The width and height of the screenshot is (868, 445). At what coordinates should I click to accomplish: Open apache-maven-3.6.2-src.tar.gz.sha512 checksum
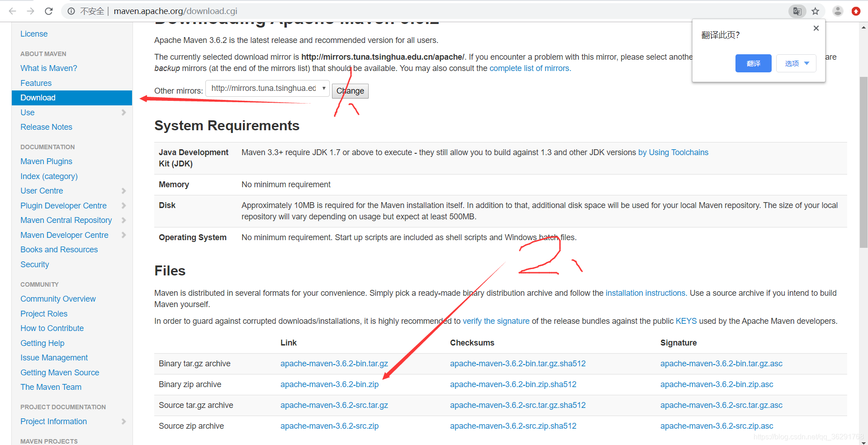(x=518, y=405)
